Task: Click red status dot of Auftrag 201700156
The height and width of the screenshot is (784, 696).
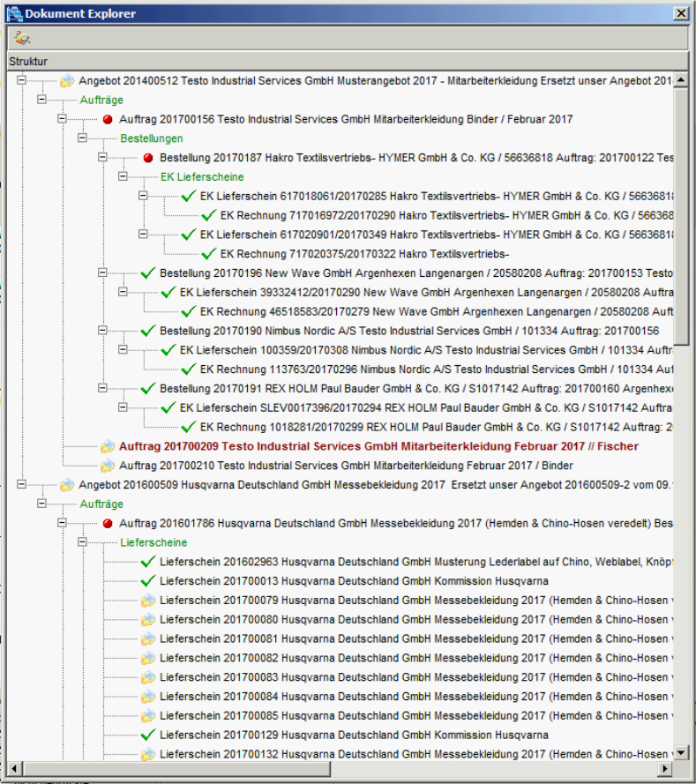Action: [108, 119]
